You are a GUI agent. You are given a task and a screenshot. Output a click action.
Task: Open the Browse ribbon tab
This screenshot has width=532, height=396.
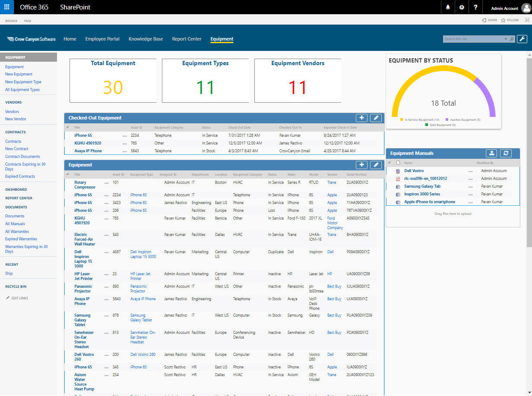(x=11, y=21)
